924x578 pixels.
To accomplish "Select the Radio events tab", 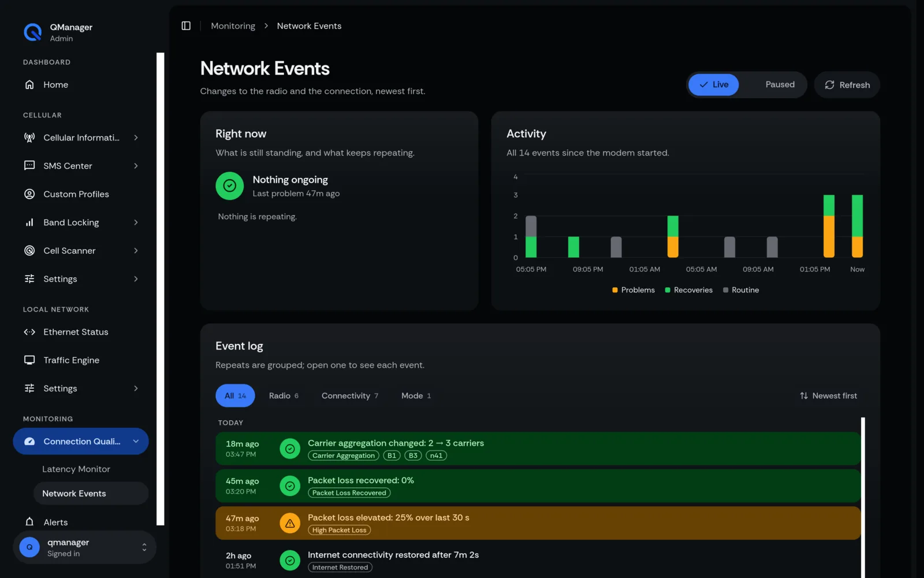I will pos(284,396).
